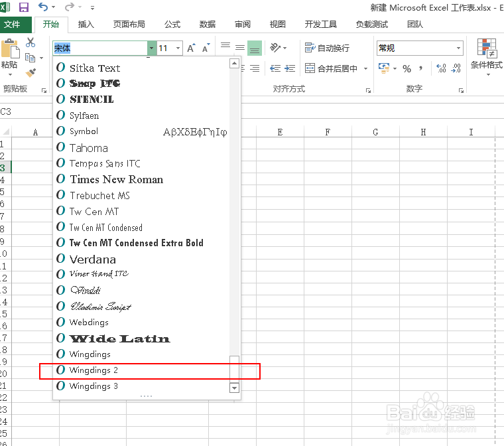Expand the text orientation dropdown arrow
This screenshot has width=504, height=446.
[x=284, y=48]
